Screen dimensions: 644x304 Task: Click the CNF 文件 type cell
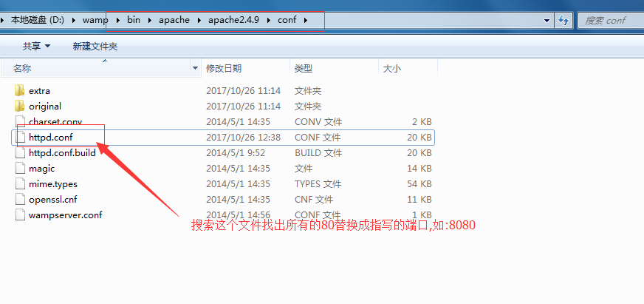point(314,200)
